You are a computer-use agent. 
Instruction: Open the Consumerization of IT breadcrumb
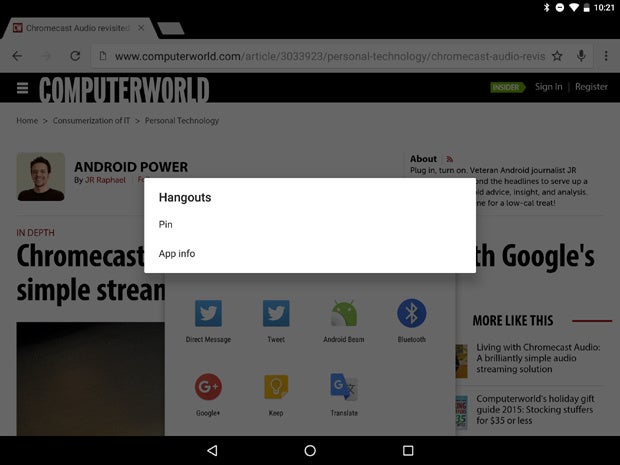[x=91, y=121]
